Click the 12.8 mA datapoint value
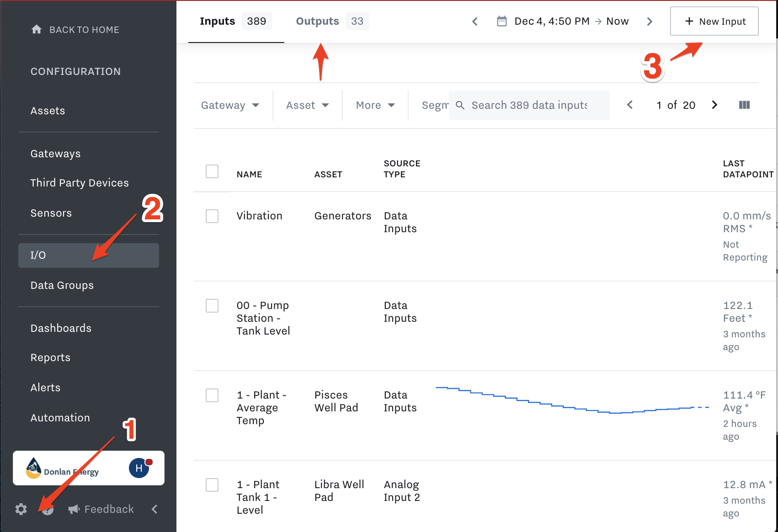The image size is (778, 532). [x=748, y=484]
